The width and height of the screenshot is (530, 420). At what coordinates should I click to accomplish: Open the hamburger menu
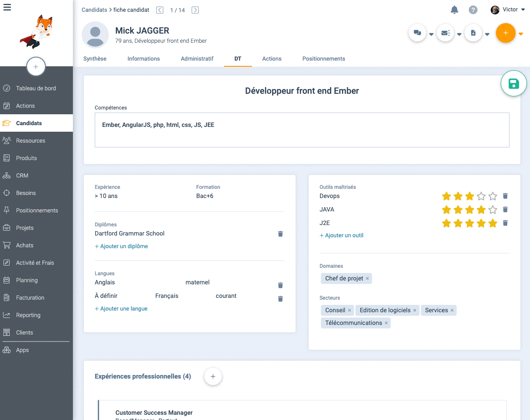(x=7, y=7)
